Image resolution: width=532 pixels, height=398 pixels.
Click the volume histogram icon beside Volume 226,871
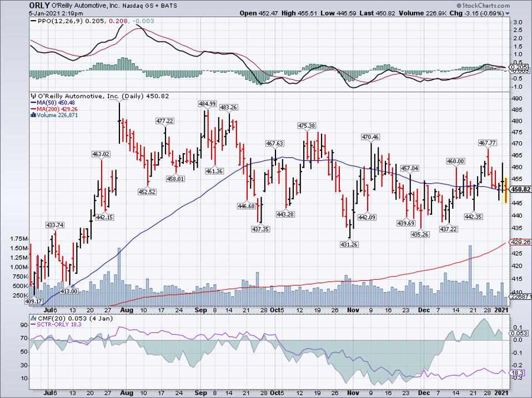33,115
